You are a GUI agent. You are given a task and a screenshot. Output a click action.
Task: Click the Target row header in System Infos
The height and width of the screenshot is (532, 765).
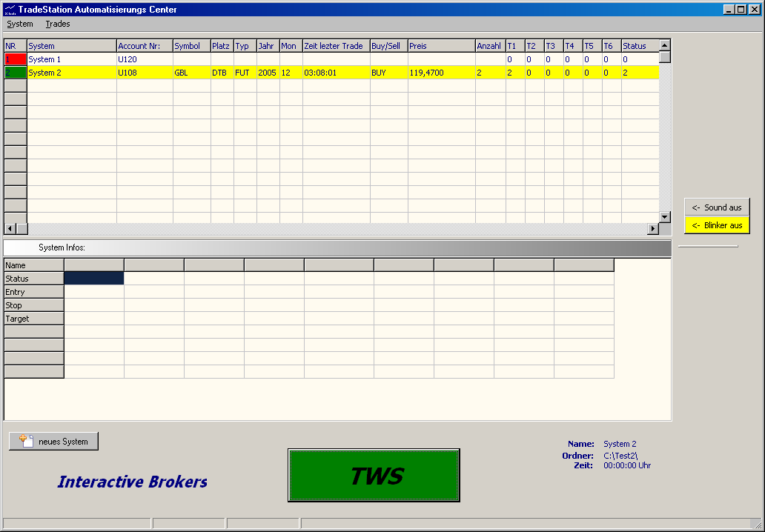pyautogui.click(x=34, y=319)
